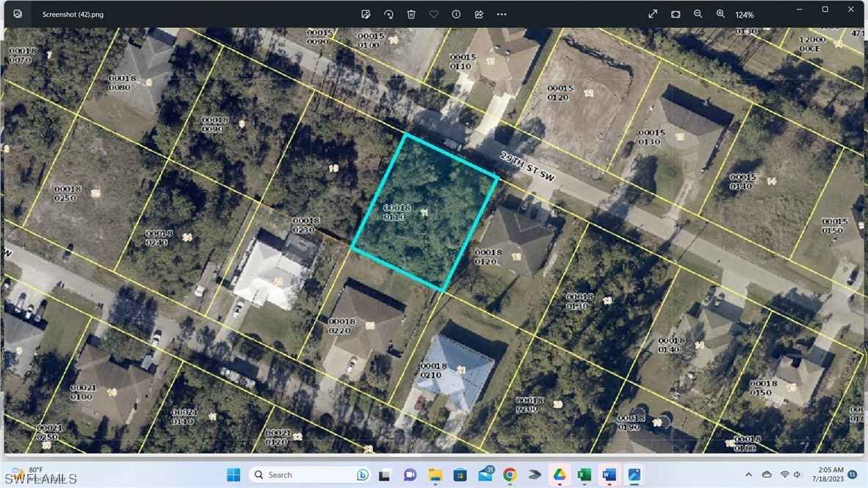Image resolution: width=868 pixels, height=488 pixels.
Task: Delete the photo with the trash icon
Action: 411,14
